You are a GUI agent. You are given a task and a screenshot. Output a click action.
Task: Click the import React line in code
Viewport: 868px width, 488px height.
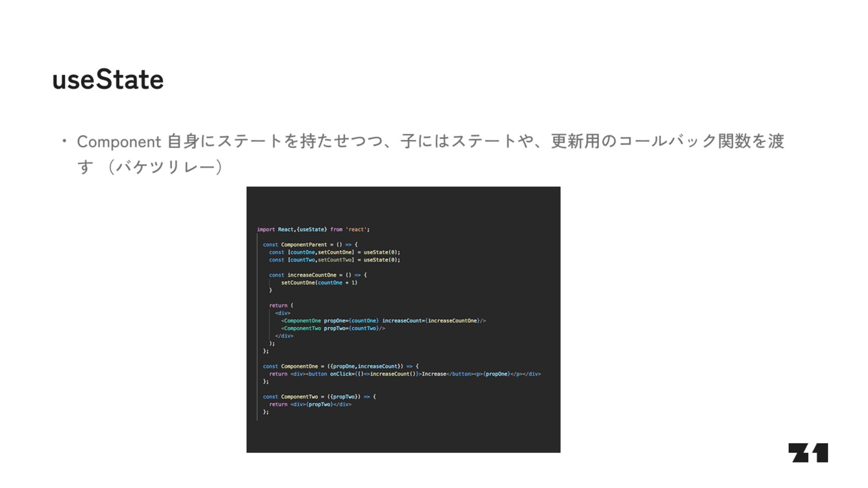click(x=313, y=230)
